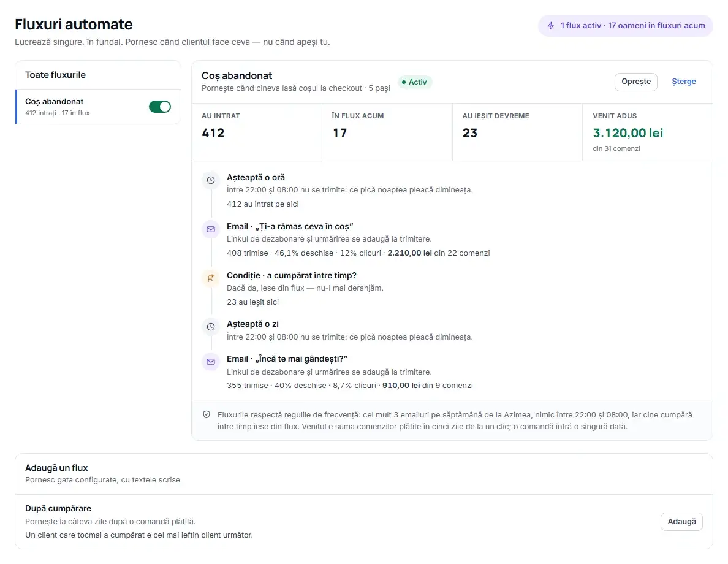Open the "Încă te mai gândești?" email step

[287, 359]
